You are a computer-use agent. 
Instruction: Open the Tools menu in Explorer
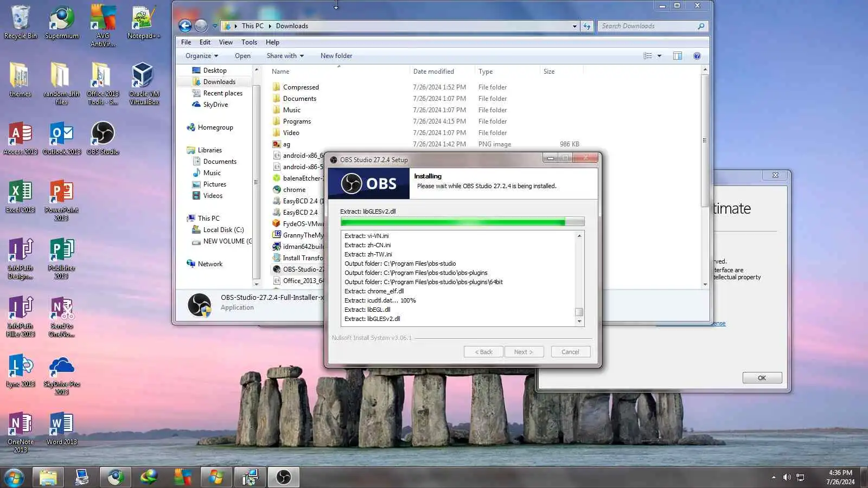(x=250, y=42)
